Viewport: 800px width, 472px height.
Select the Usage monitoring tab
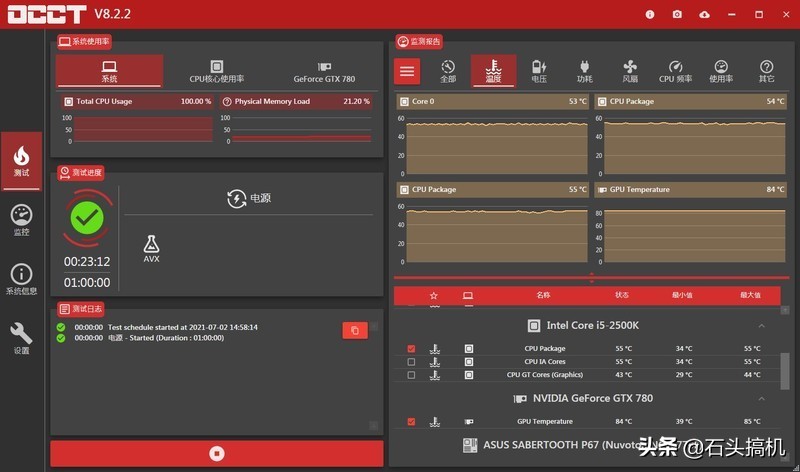point(721,71)
